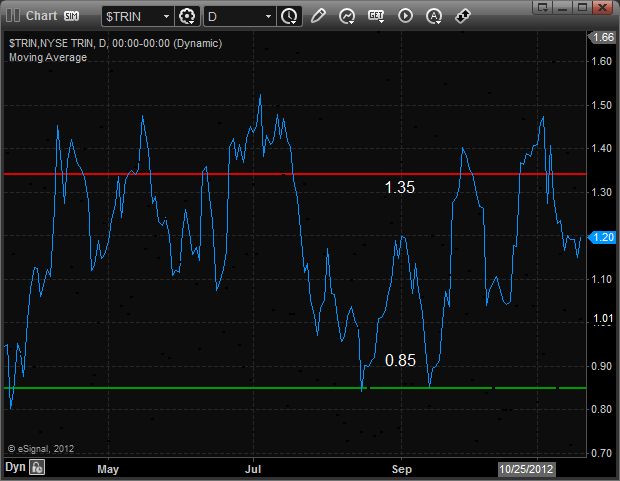
Task: Click the 1.50 price axis label
Action: (x=601, y=105)
